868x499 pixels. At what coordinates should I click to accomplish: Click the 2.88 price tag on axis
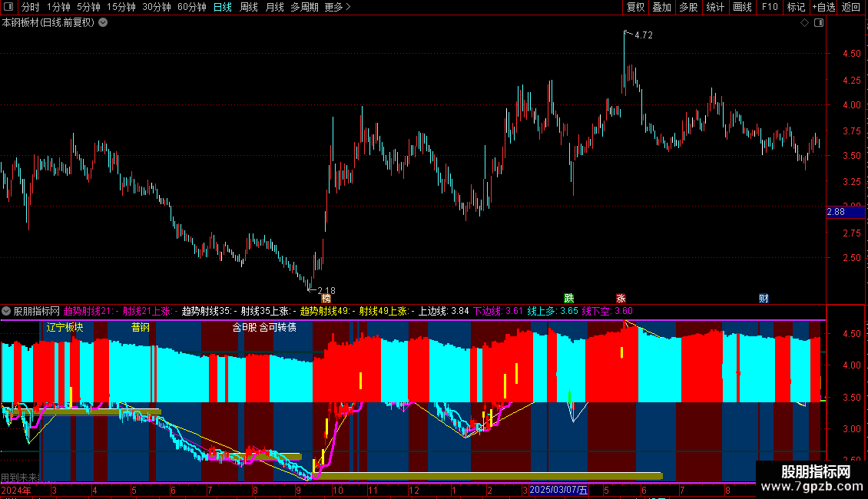845,212
